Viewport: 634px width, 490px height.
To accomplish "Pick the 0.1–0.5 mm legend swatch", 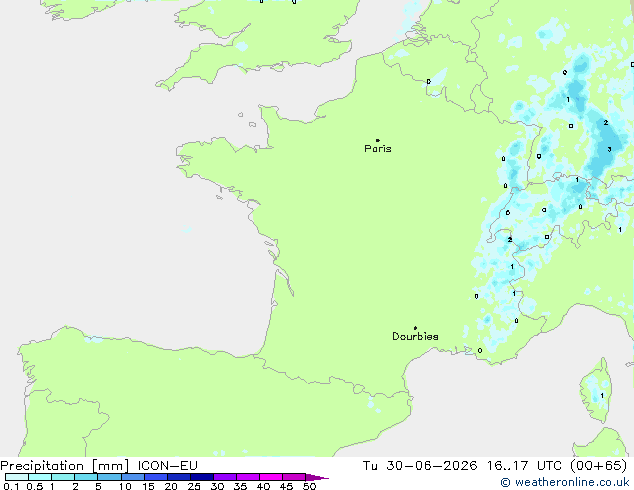I will click(x=17, y=477).
